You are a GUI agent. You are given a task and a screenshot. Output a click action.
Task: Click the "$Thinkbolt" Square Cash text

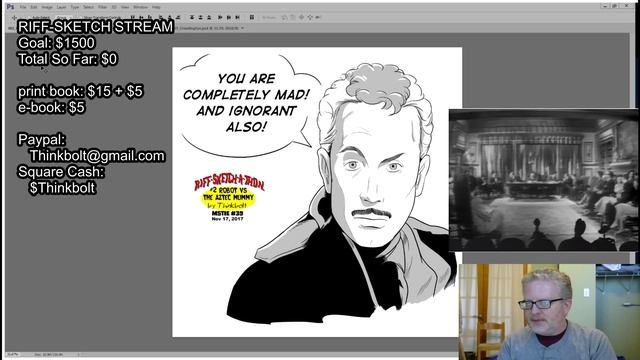click(x=62, y=188)
